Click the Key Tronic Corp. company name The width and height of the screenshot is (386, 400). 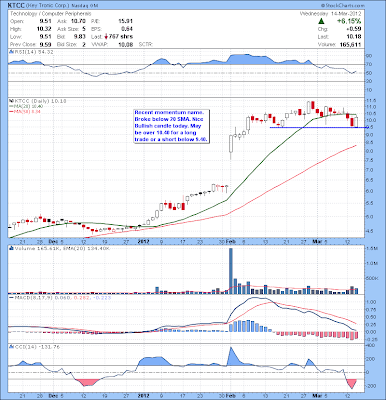48,6
